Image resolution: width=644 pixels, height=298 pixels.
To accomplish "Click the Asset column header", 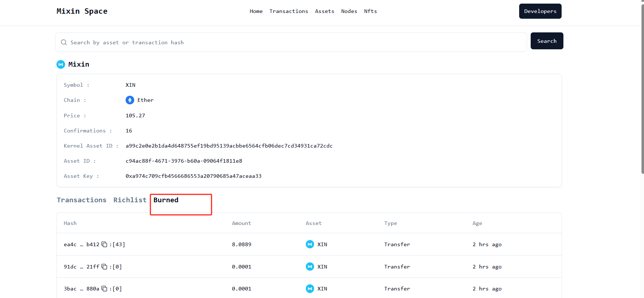I will tap(314, 223).
